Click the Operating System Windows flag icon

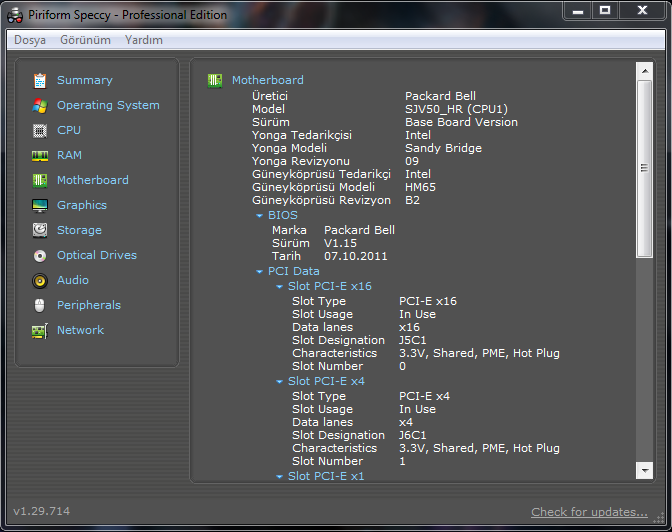tap(40, 105)
